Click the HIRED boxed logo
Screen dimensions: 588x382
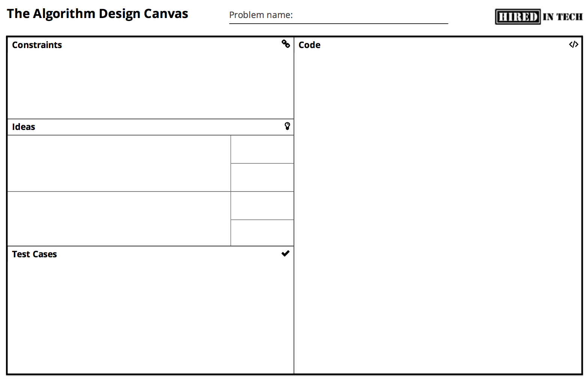[518, 17]
